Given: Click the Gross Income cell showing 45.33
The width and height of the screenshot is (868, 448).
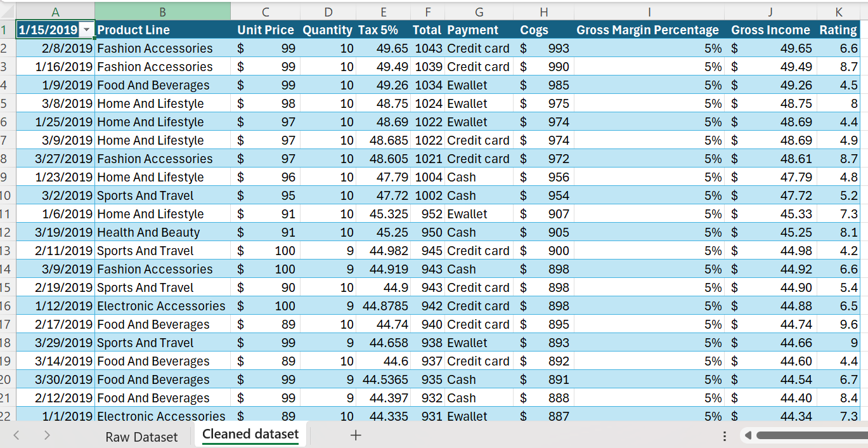Looking at the screenshot, I should (x=770, y=214).
